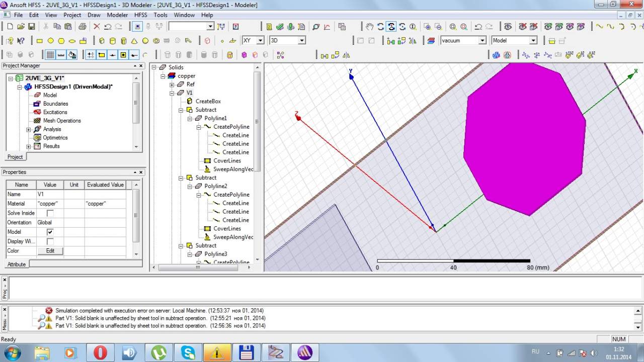The image size is (644, 362).
Task: Open the Modeler menu
Action: coord(117,15)
